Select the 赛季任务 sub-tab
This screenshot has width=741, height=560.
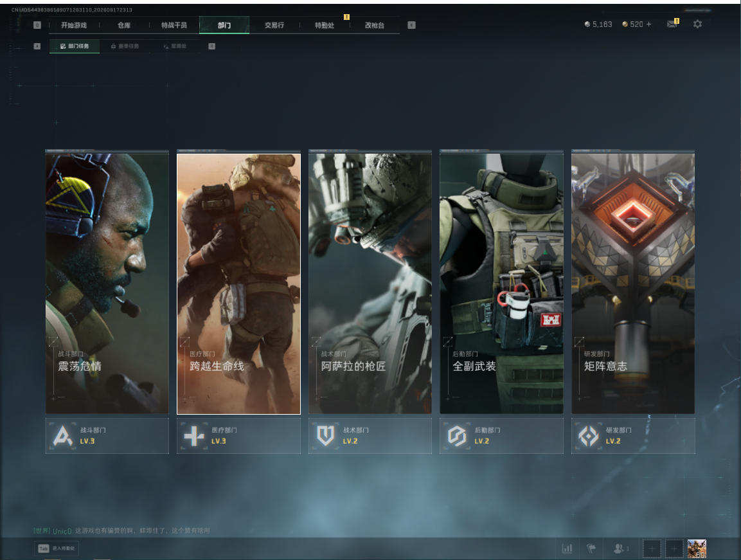125,46
